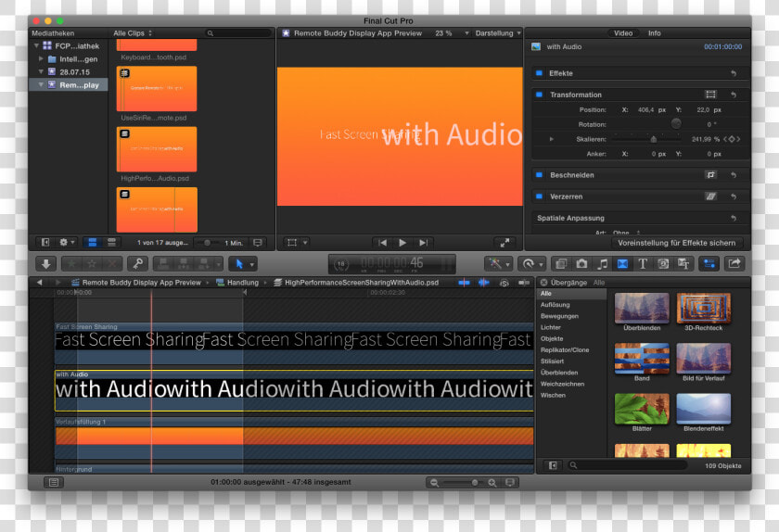The height and width of the screenshot is (532, 779).
Task: Click Handlung in timeline breadcrumb
Action: pyautogui.click(x=243, y=282)
